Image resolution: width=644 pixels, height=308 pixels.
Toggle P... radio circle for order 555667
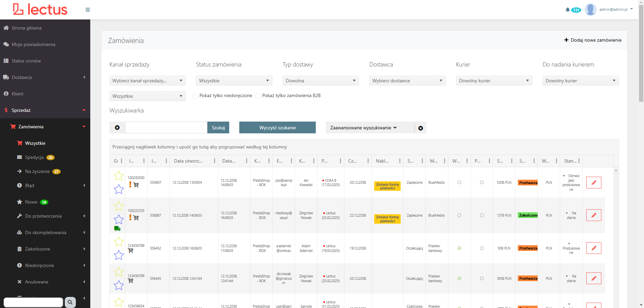pos(482,182)
